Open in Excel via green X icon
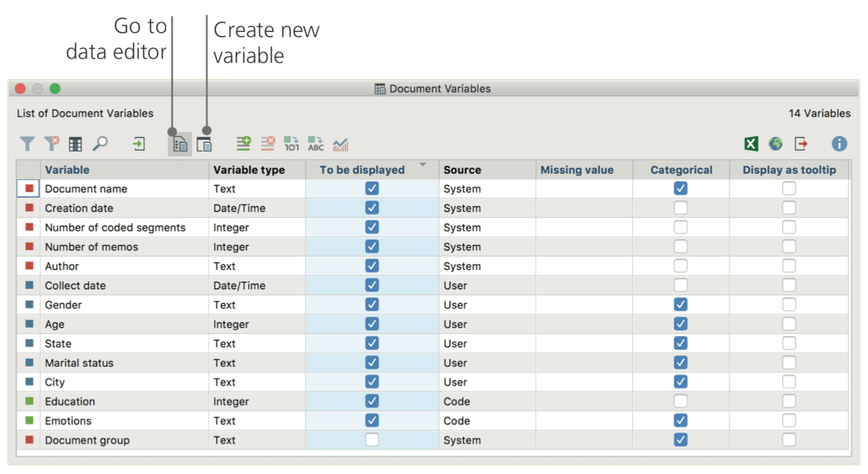Screen dimensions: 868x474 (x=751, y=143)
